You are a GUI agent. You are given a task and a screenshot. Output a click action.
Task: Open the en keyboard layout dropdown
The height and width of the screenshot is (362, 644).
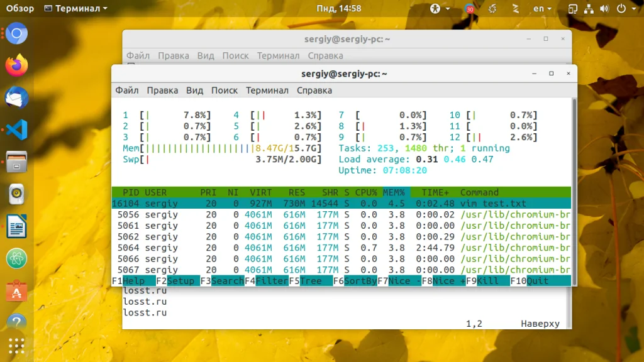542,9
